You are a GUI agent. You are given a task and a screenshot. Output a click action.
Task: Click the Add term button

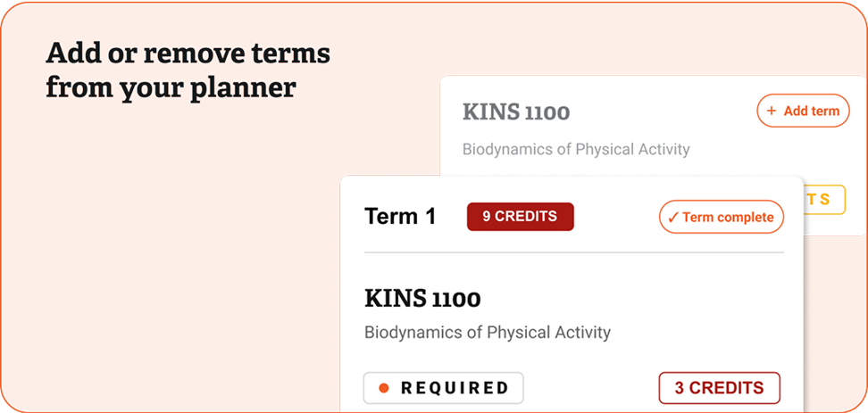coord(803,111)
